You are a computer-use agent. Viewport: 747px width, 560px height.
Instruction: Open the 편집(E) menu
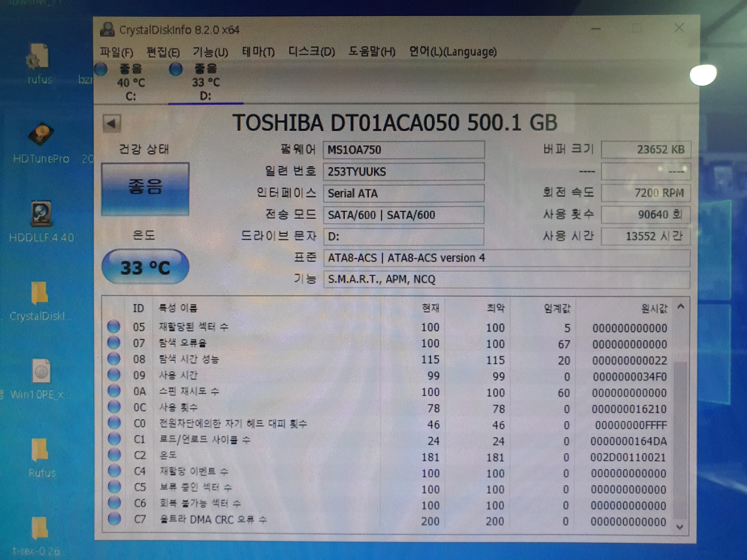(163, 52)
